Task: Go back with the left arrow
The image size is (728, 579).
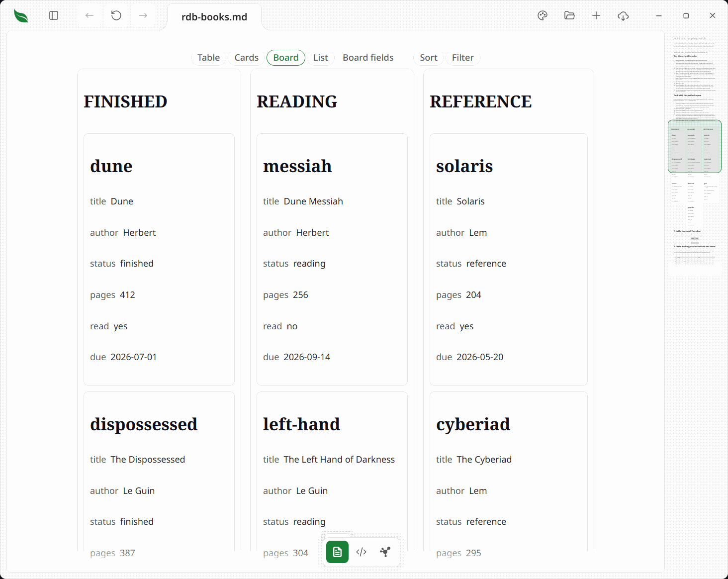Action: click(x=90, y=15)
